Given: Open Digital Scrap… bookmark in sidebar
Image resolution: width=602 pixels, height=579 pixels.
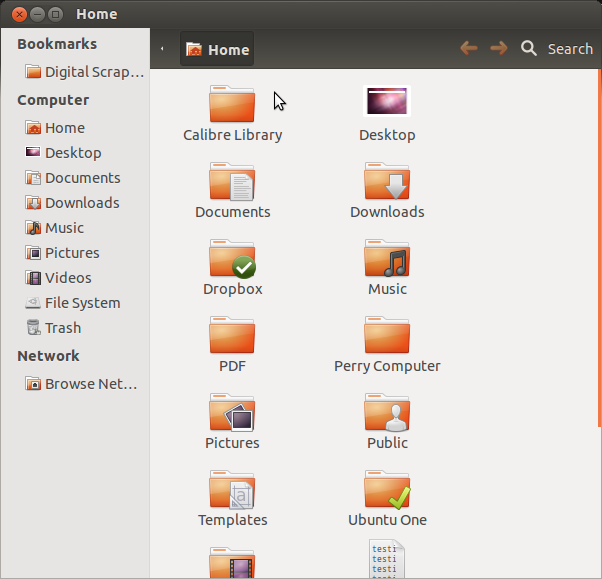Looking at the screenshot, I should [x=84, y=72].
